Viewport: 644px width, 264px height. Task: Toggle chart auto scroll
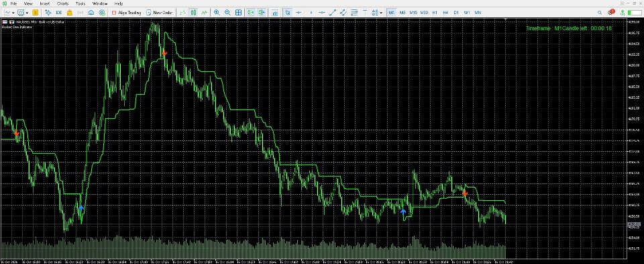(250, 12)
